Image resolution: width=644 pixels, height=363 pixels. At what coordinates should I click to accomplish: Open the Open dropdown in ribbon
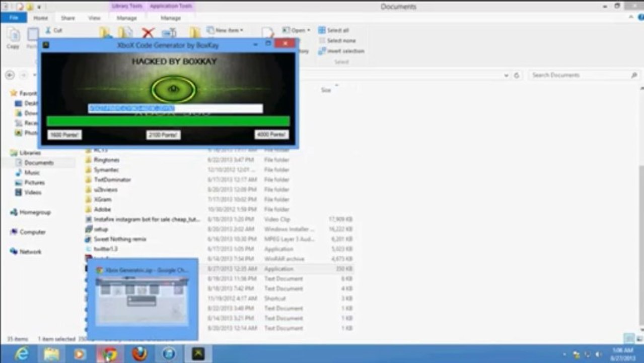point(296,30)
